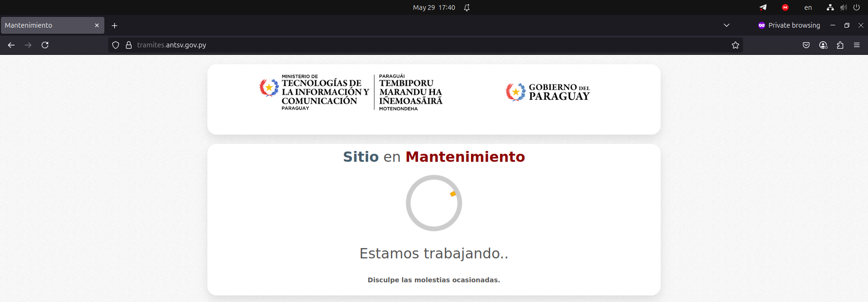
Task: Minimize the Firefox window
Action: pos(833,25)
